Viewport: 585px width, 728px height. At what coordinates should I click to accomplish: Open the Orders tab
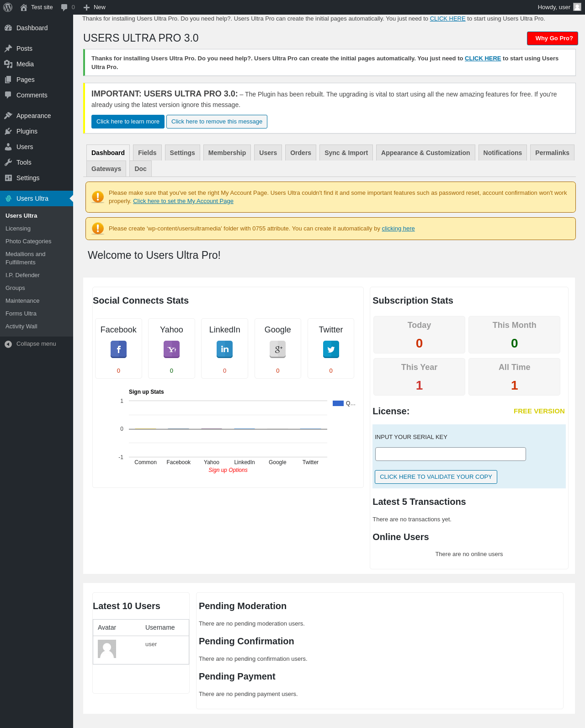(x=301, y=153)
